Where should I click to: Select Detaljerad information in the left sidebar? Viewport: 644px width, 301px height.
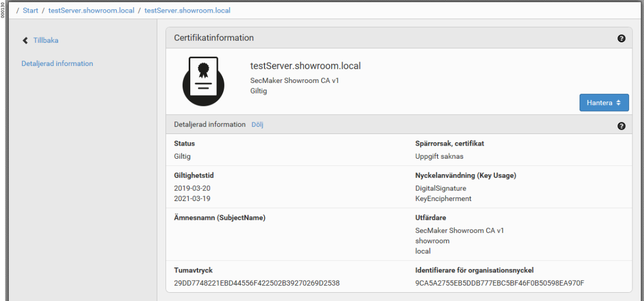(x=57, y=64)
